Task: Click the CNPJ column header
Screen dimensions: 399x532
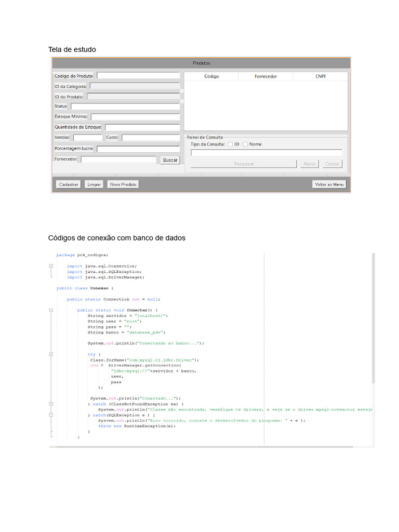Action: pyautogui.click(x=320, y=76)
